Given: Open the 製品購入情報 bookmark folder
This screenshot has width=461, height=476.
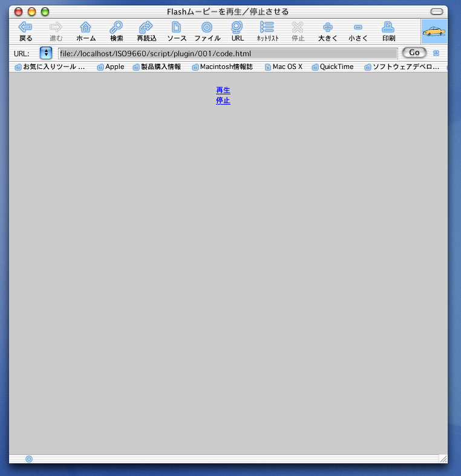Looking at the screenshot, I should pyautogui.click(x=157, y=67).
